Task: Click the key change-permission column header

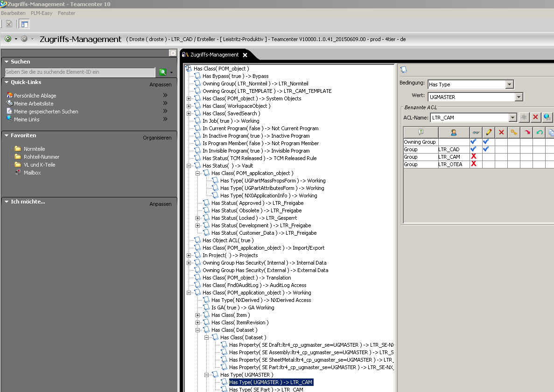Action: point(514,133)
